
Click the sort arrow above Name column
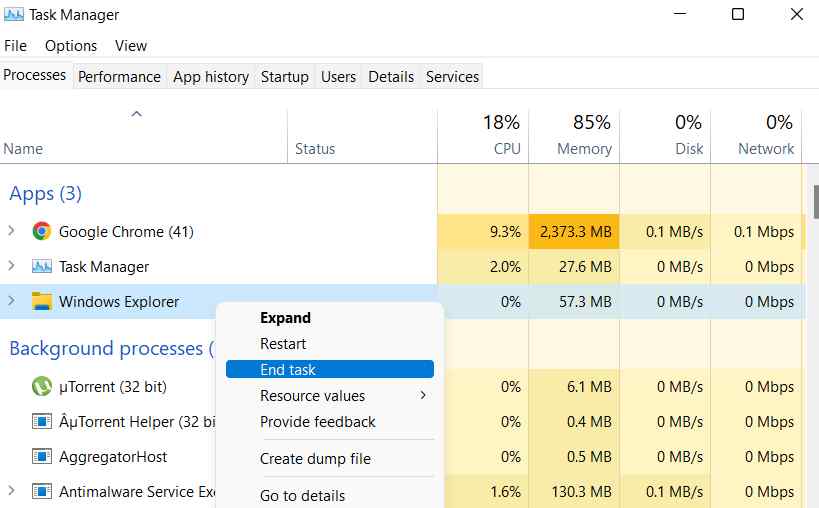136,114
